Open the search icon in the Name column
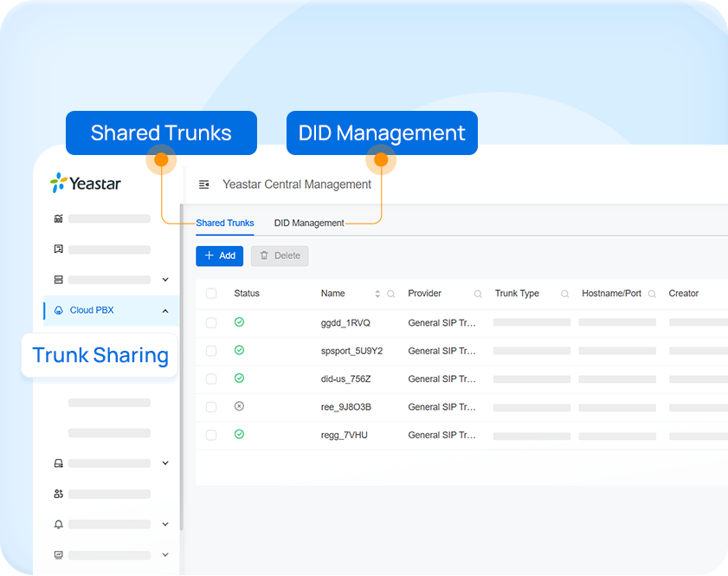728x576 pixels. (390, 294)
